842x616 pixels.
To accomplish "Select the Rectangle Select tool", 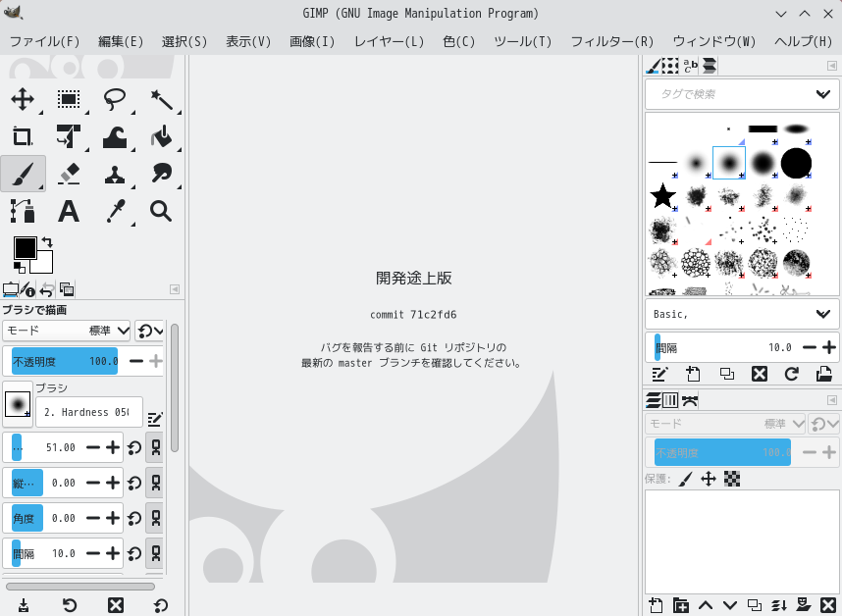I will [x=69, y=100].
